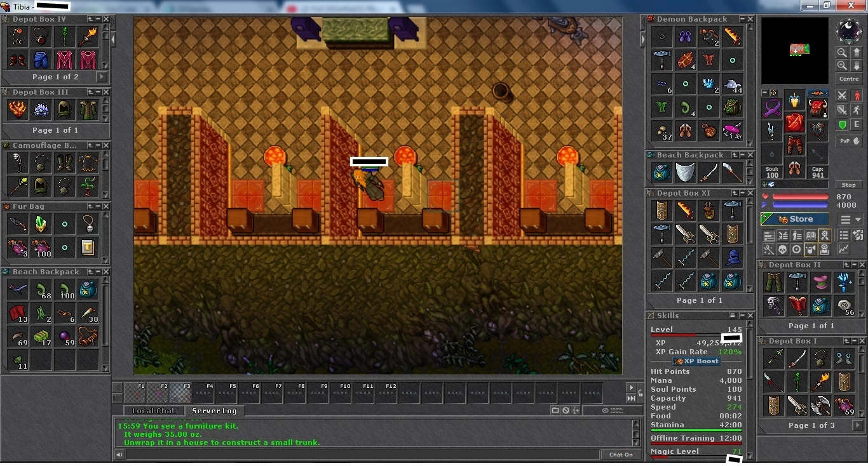
Task: Select the green legs in Depot Box II
Action: pyautogui.click(x=773, y=283)
